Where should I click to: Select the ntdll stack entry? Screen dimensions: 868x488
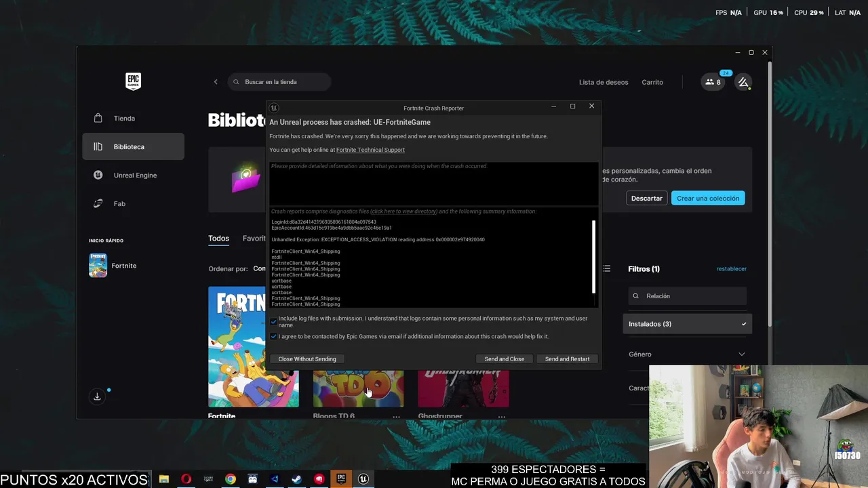(276, 258)
